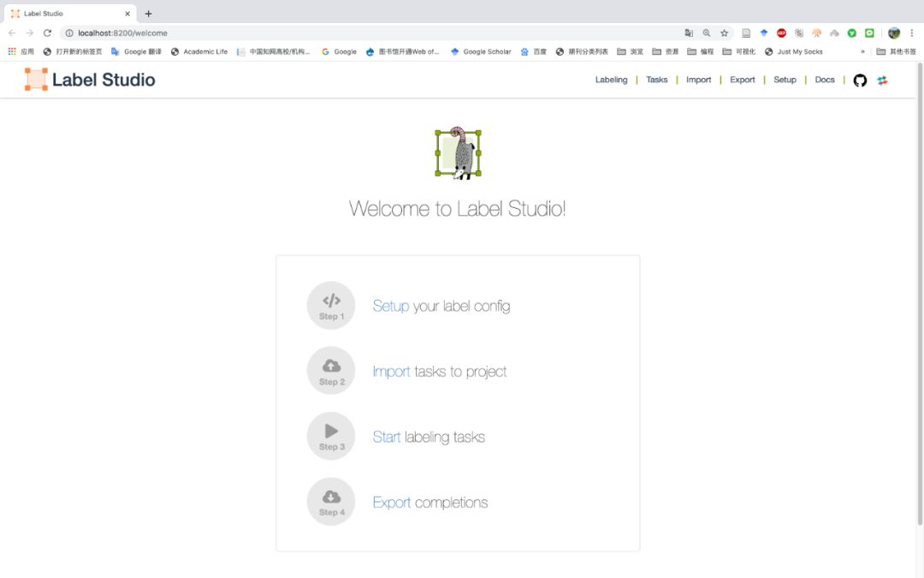Viewport: 924px width, 578px height.
Task: Open the 打开新的标签页 bookmark
Action: click(x=73, y=52)
